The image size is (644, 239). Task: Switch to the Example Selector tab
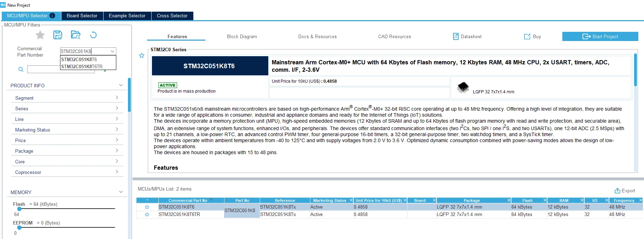127,16
